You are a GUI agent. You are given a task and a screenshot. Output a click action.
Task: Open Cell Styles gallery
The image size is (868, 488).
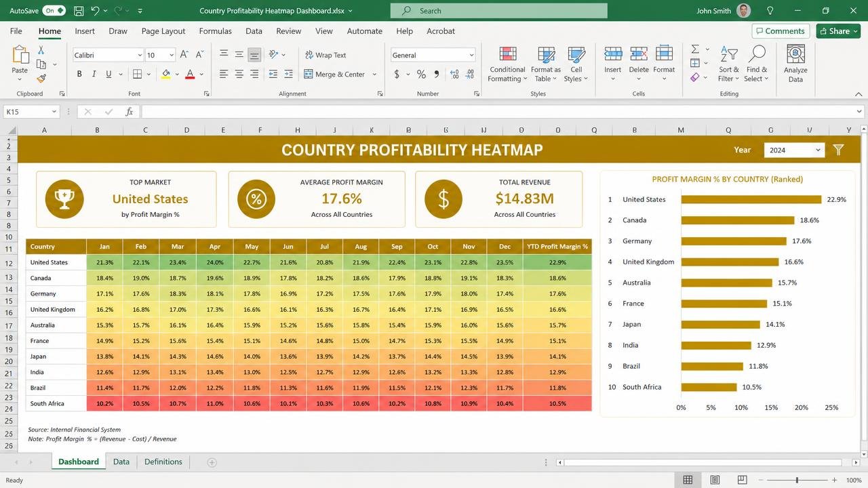pos(576,64)
